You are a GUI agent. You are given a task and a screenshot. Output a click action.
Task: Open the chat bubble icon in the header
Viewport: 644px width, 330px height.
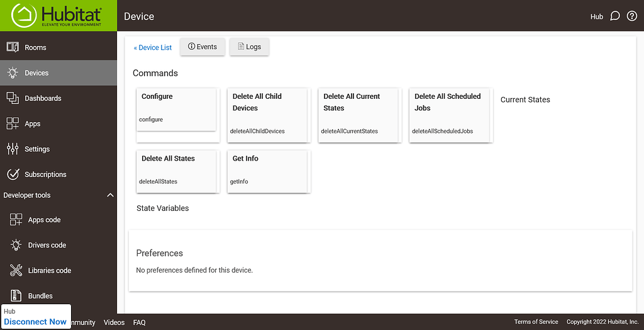click(x=614, y=16)
